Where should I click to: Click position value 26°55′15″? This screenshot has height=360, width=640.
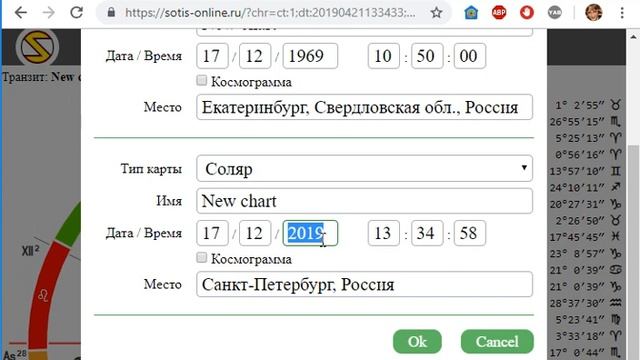[577, 122]
